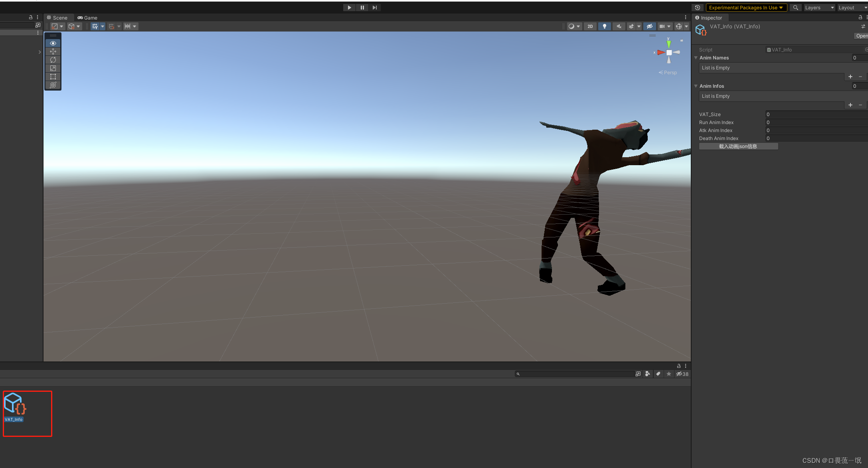Click the snap increment ruler icon

click(128, 26)
